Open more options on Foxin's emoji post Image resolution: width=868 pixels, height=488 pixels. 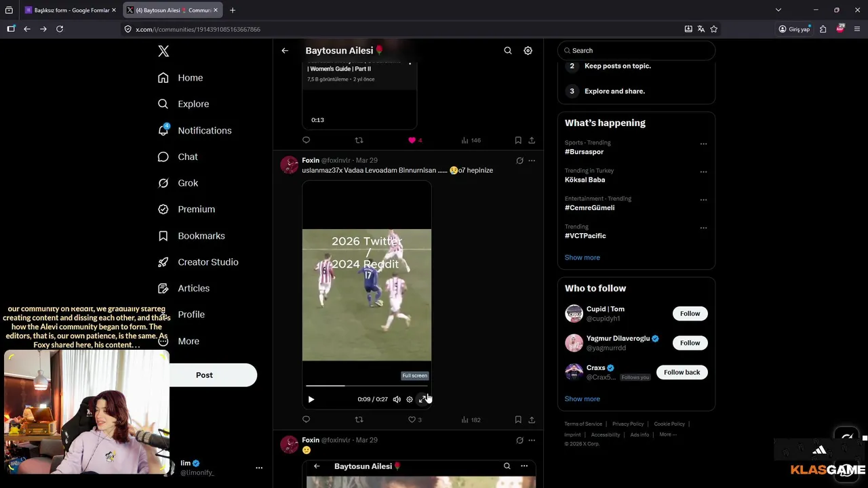point(532,440)
